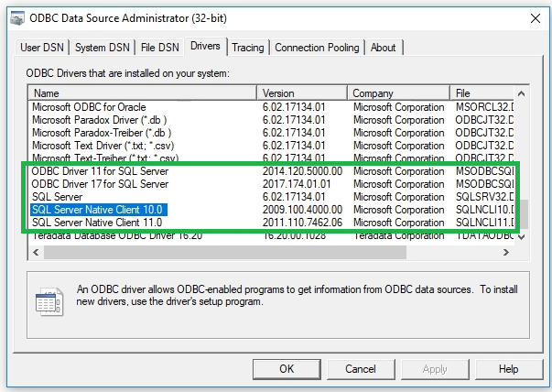The width and height of the screenshot is (552, 392).
Task: Open the System DSN tab
Action: tap(103, 48)
